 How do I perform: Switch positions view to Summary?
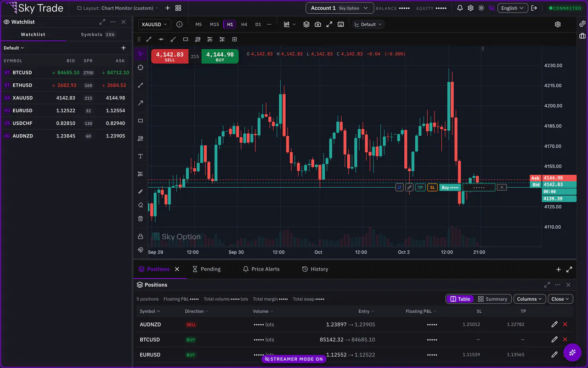pos(492,299)
